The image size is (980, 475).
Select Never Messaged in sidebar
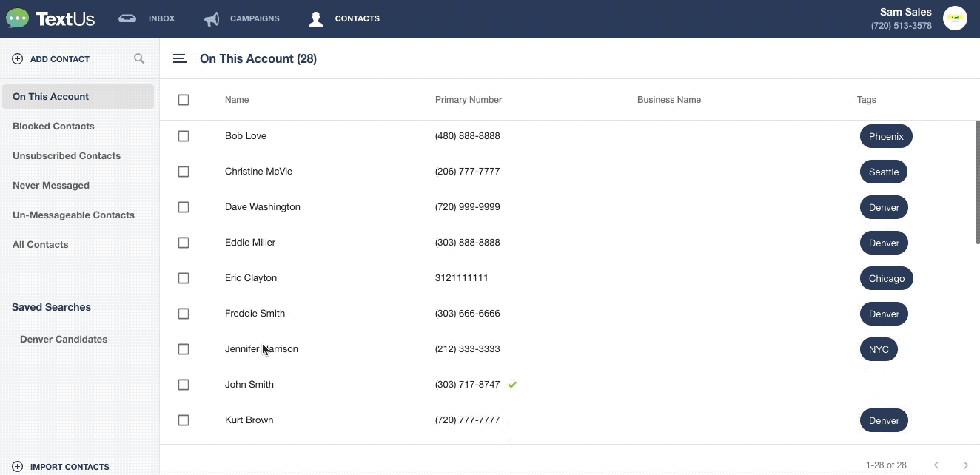(51, 185)
